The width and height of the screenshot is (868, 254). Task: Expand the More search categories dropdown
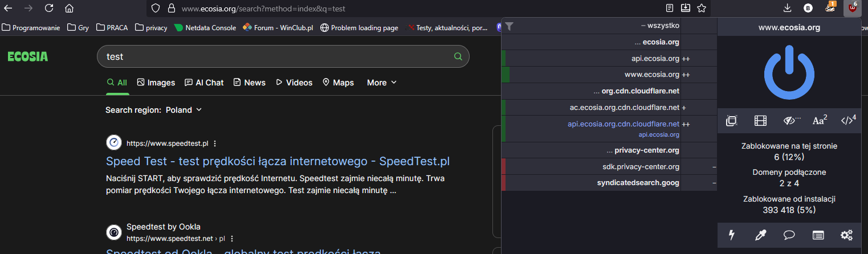[x=381, y=83]
